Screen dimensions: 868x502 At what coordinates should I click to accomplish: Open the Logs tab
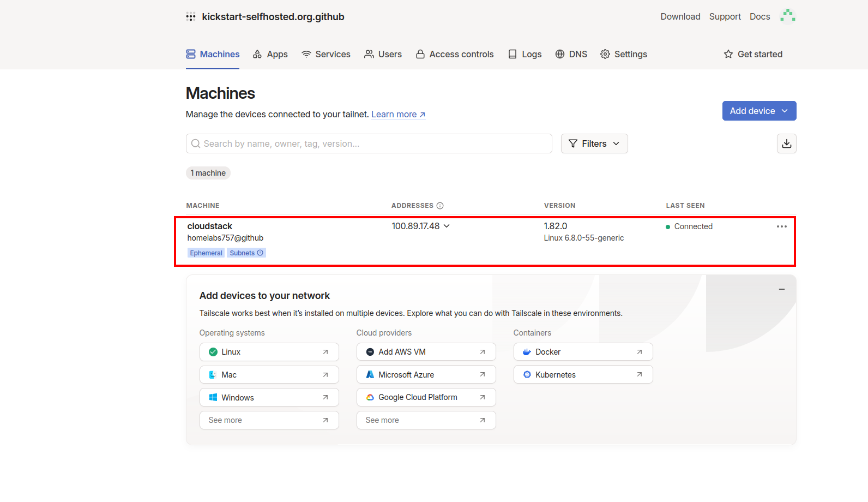525,54
